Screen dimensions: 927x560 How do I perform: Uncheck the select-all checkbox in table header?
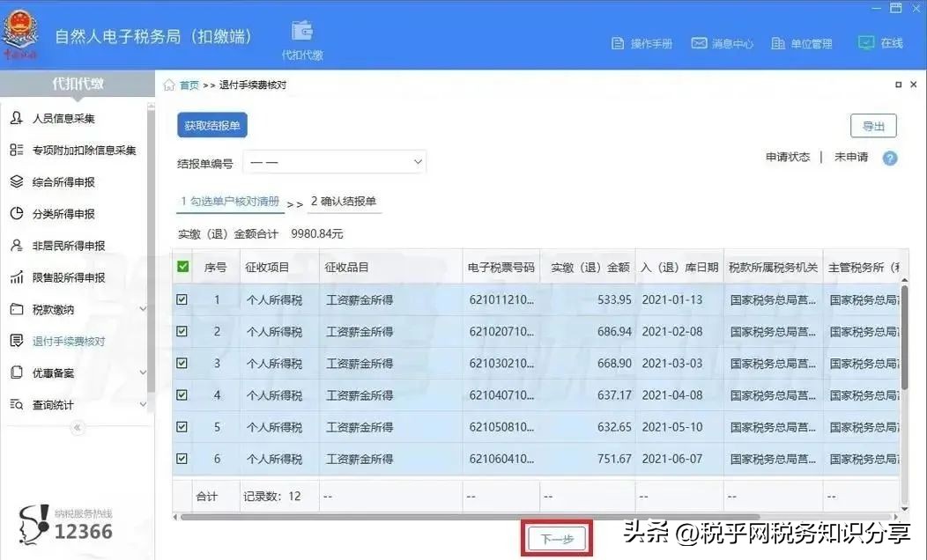coord(181,266)
